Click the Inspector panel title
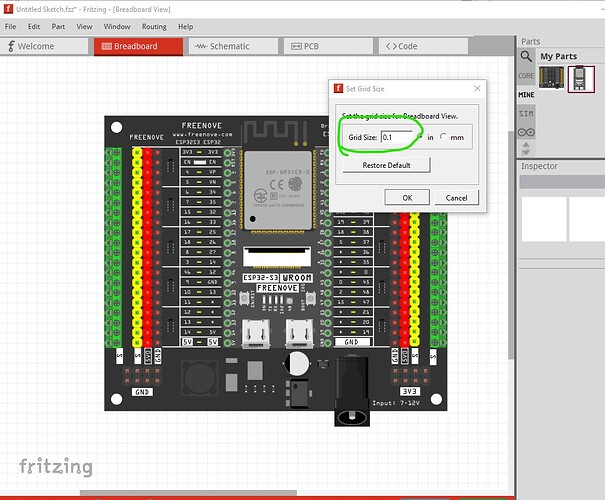 coord(539,166)
